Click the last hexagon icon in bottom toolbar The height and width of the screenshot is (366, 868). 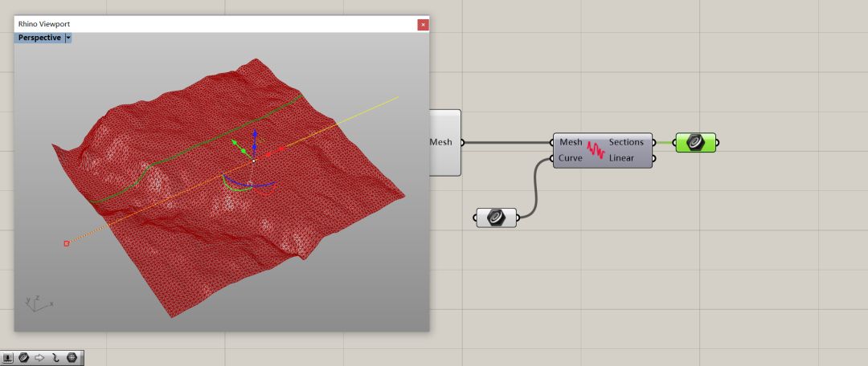pos(72,358)
